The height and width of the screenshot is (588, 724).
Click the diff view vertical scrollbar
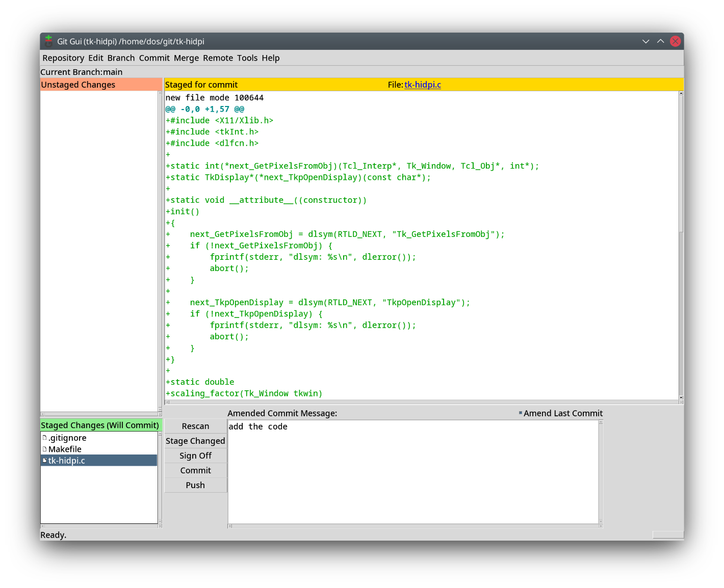[x=681, y=163]
